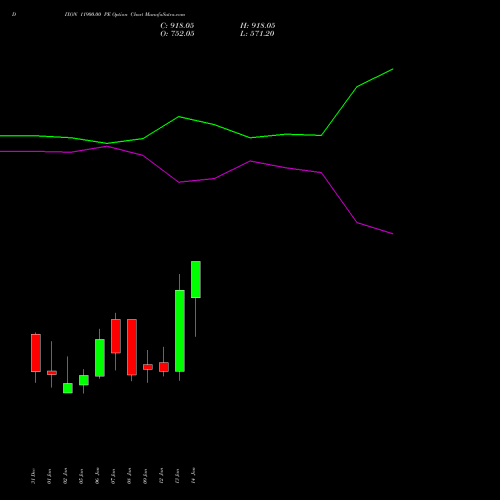Select the 08 Jan date label

tap(129, 476)
